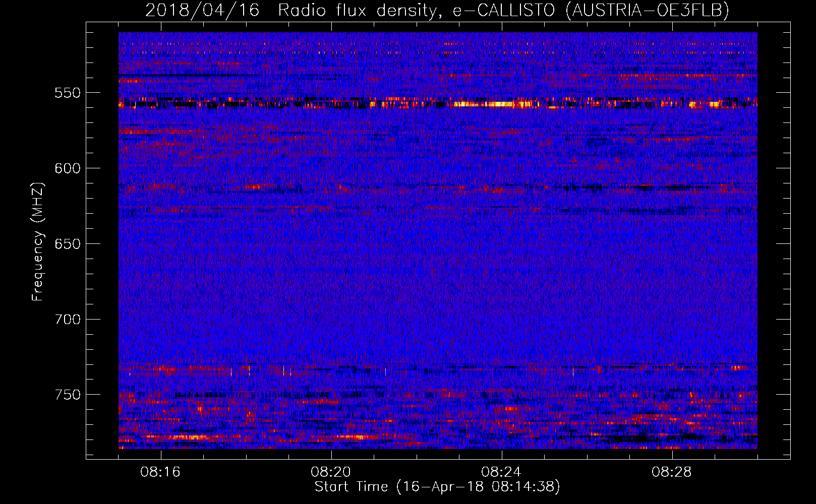Viewport: 816px width, 504px height.
Task: Click the '08:20' time tick label
Action: pyautogui.click(x=331, y=472)
